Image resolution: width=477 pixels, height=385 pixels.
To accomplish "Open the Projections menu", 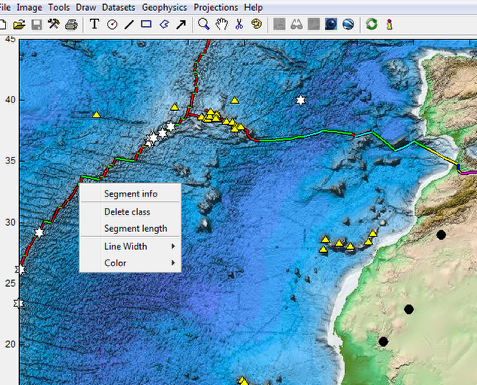I will [x=216, y=7].
